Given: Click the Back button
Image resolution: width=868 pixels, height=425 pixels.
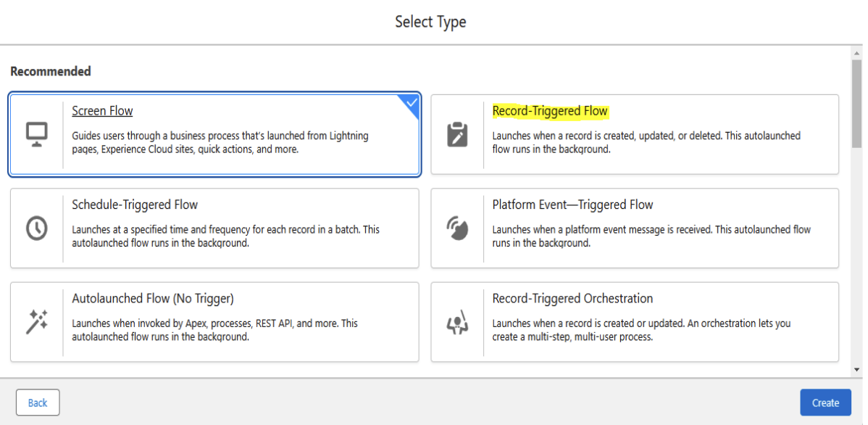Looking at the screenshot, I should pos(37,403).
